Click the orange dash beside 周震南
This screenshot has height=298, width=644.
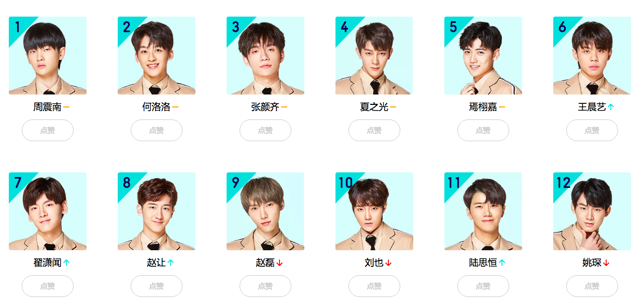pyautogui.click(x=66, y=107)
